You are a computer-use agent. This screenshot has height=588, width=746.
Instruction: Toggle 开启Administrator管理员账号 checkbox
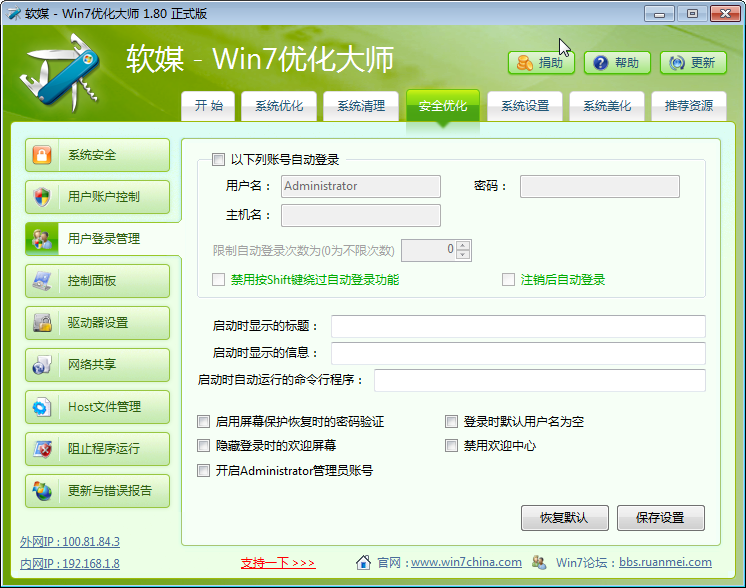click(203, 470)
